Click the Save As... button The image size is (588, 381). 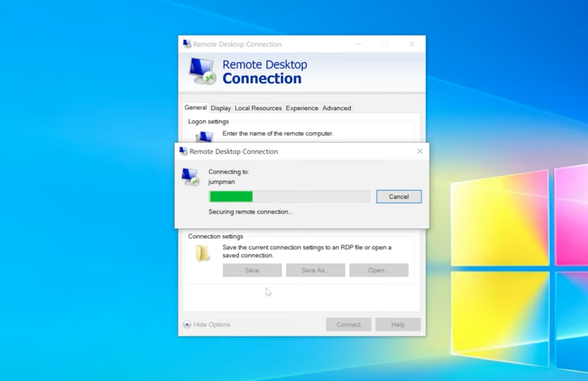point(315,270)
